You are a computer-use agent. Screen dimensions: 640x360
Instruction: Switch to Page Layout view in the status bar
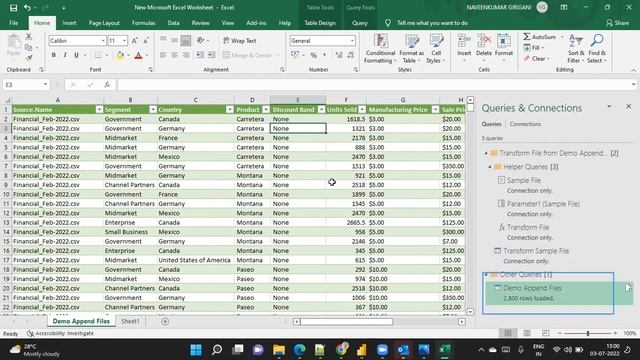point(527,333)
